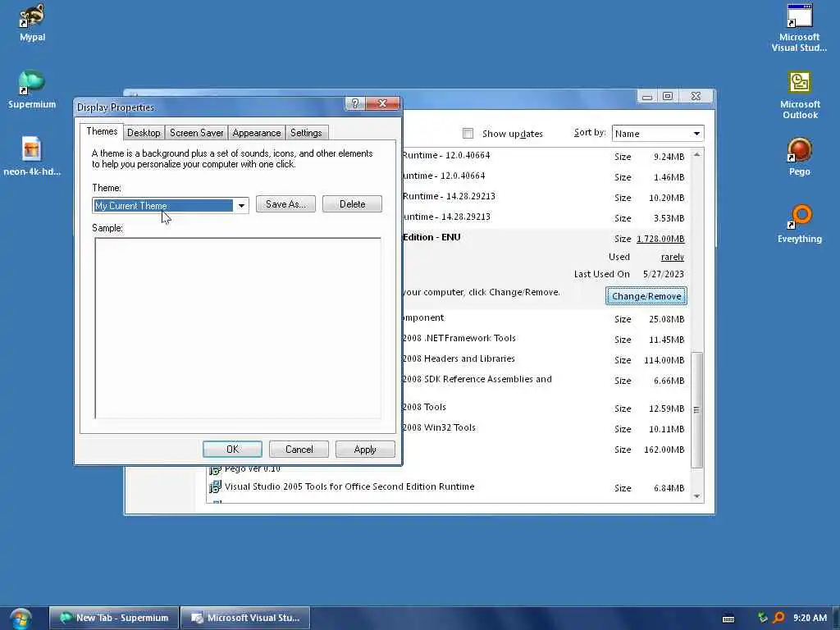Click the 'Last Used On' date 5/27/2023
The height and width of the screenshot is (630, 840).
663,274
